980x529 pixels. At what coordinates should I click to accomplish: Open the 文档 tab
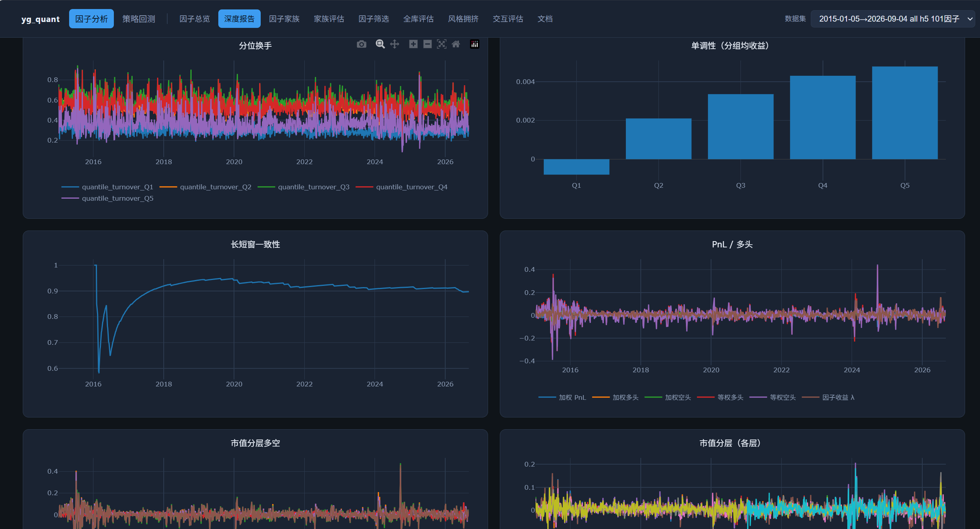(x=545, y=19)
